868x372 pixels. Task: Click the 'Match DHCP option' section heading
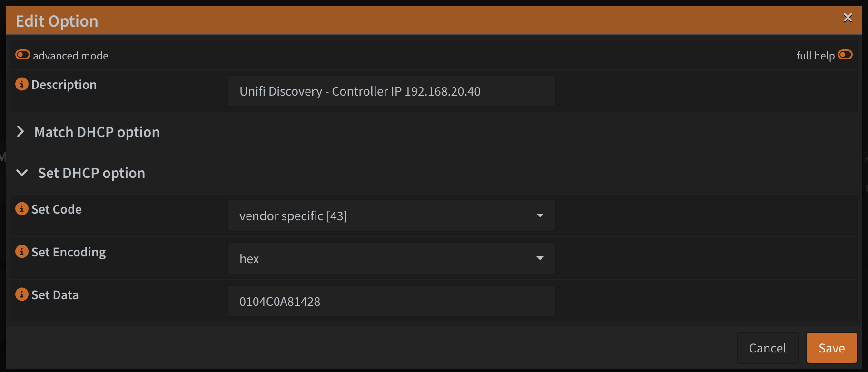(x=97, y=132)
